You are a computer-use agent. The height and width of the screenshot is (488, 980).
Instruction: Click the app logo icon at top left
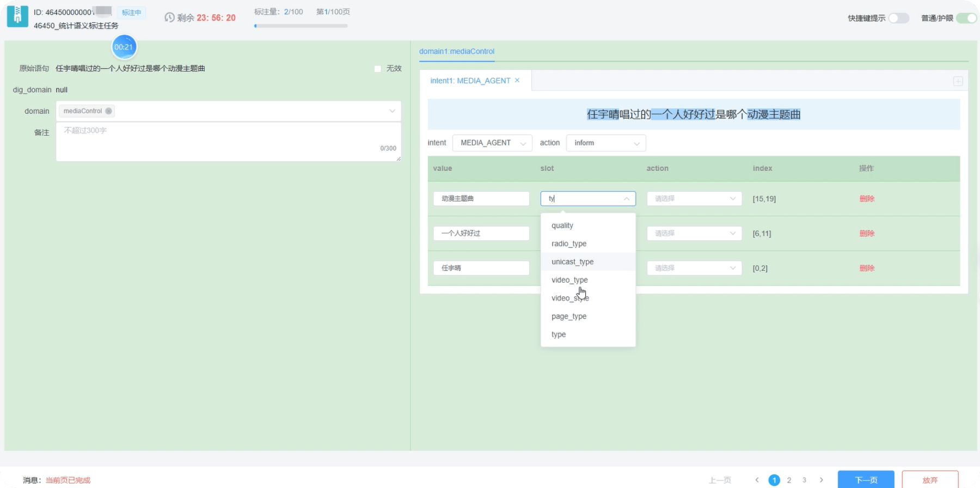pos(17,16)
